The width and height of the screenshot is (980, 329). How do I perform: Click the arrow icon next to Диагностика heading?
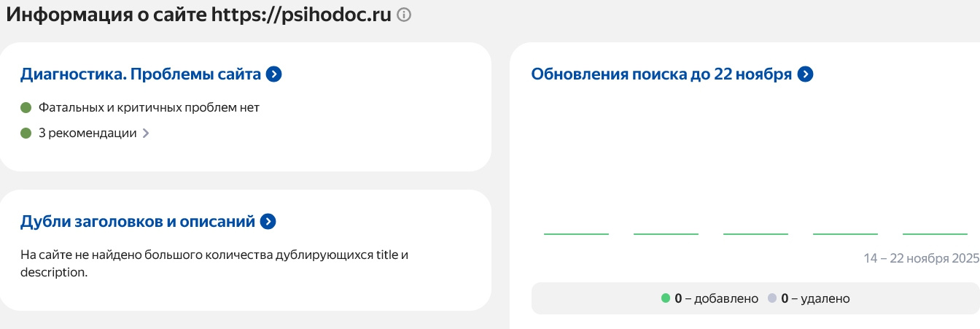[274, 74]
